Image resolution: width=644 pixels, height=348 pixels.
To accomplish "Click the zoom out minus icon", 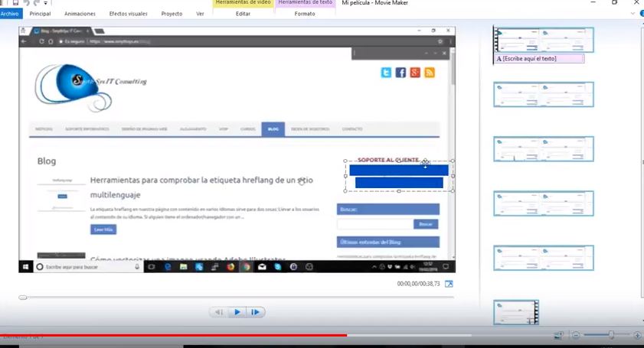I will click(576, 335).
